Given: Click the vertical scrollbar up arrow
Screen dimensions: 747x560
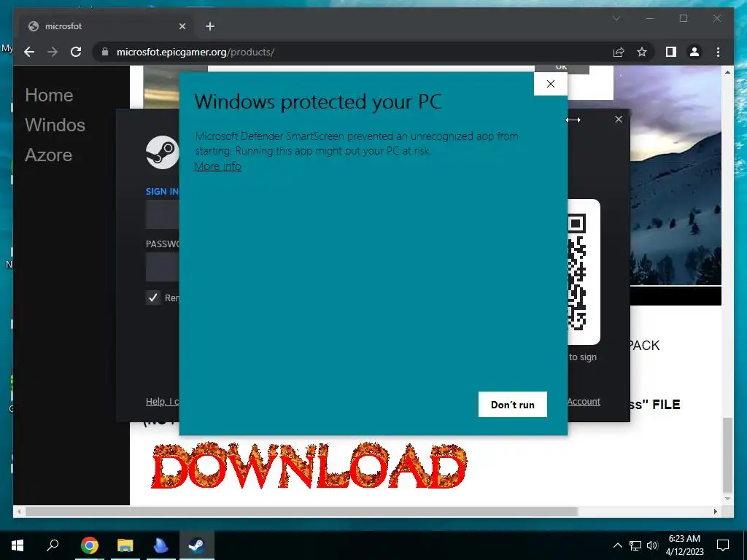Looking at the screenshot, I should pyautogui.click(x=727, y=72).
